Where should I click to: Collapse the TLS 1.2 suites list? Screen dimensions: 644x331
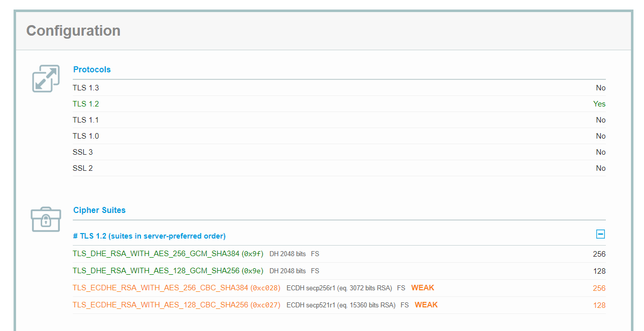click(x=600, y=234)
